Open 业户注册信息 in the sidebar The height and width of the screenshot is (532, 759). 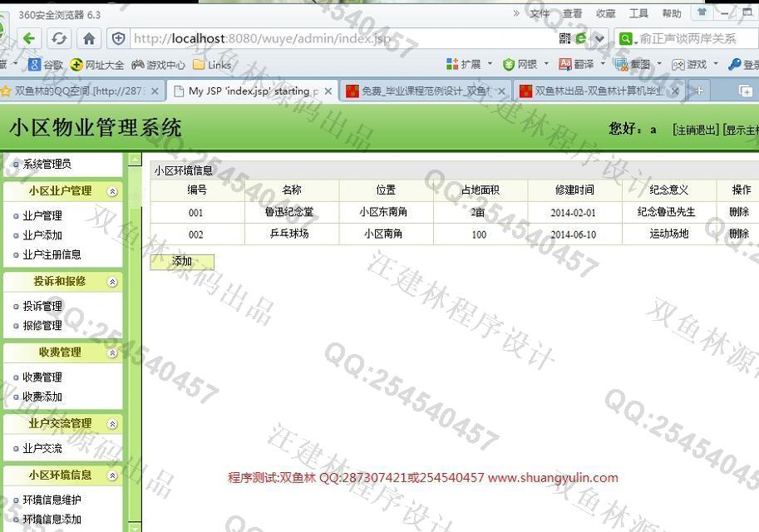pos(52,254)
